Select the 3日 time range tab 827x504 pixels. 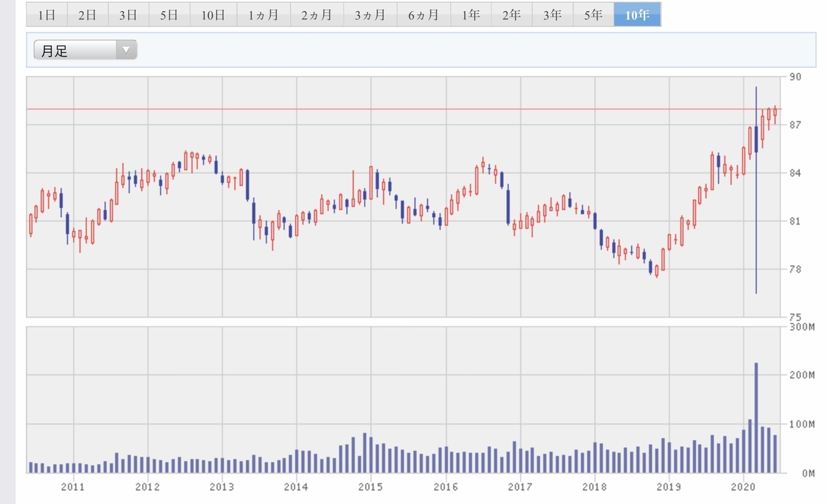coord(128,14)
